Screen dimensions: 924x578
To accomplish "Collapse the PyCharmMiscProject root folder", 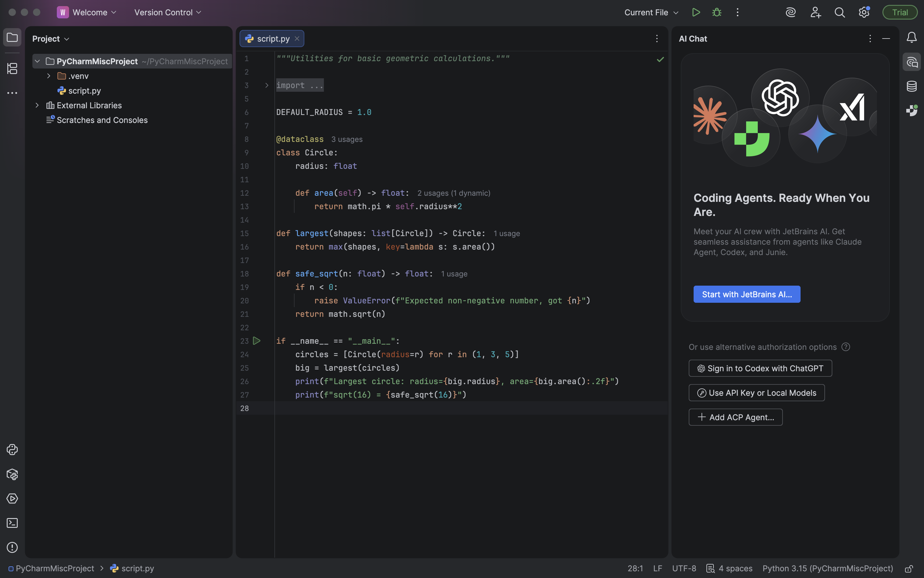I will point(37,61).
